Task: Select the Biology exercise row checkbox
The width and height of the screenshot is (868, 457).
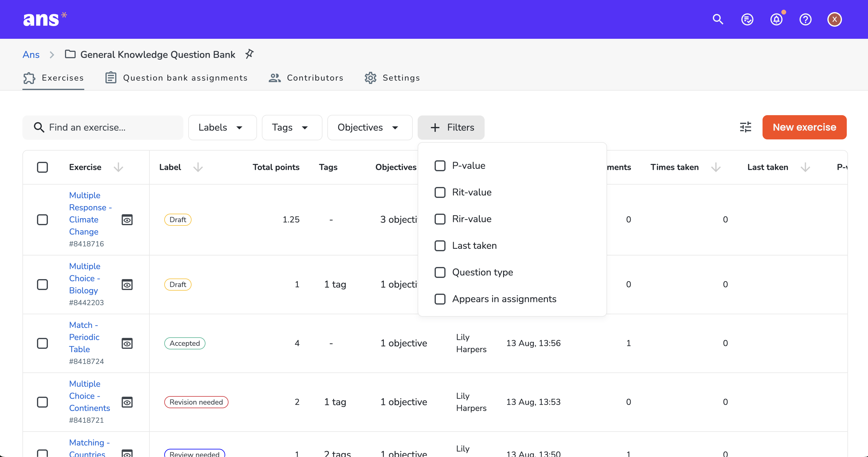Action: coord(42,285)
